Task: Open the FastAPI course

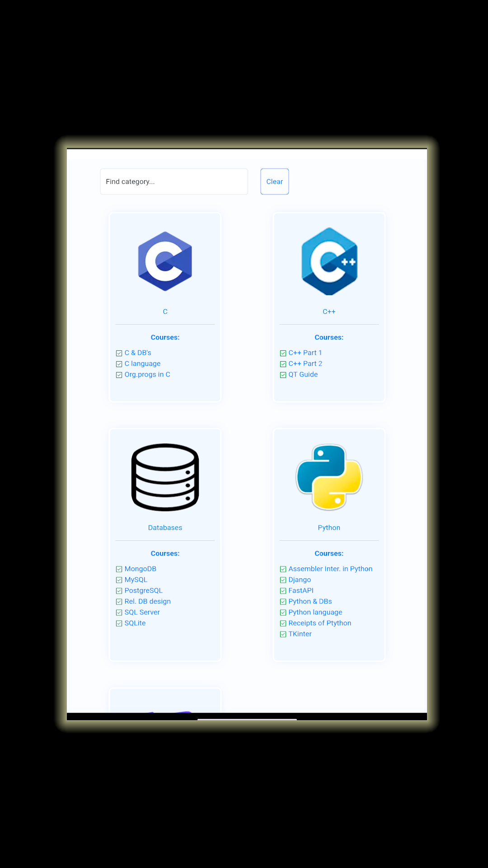Action: point(301,590)
